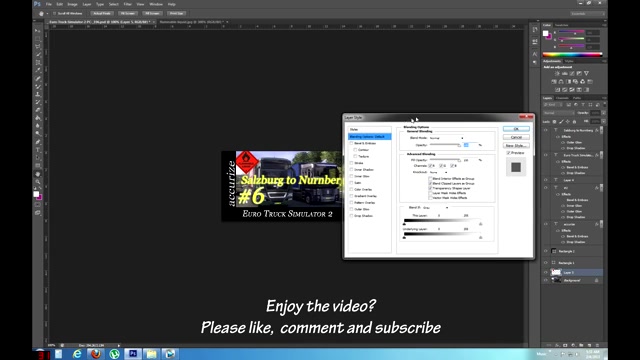Open the Blend Mode dropdown in dialog
Image resolution: width=640 pixels, height=360 pixels.
[446, 138]
